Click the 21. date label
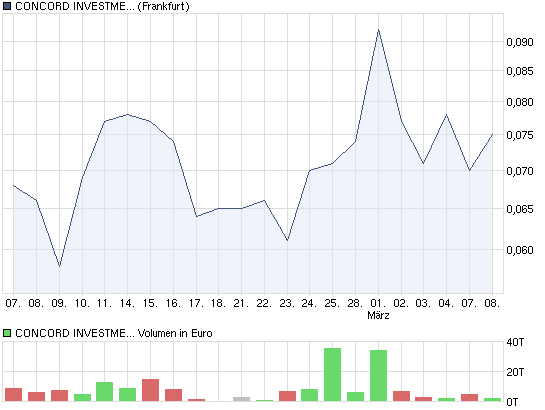The height and width of the screenshot is (410, 545). pyautogui.click(x=242, y=303)
